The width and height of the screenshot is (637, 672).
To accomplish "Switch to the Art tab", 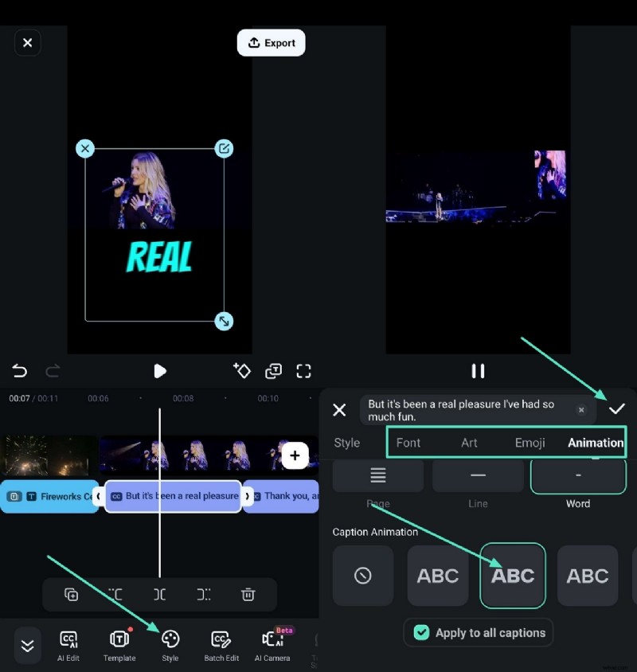I will (x=470, y=442).
